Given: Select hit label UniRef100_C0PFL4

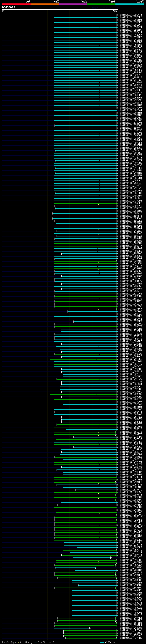Looking at the screenshot, I should (131, 618).
